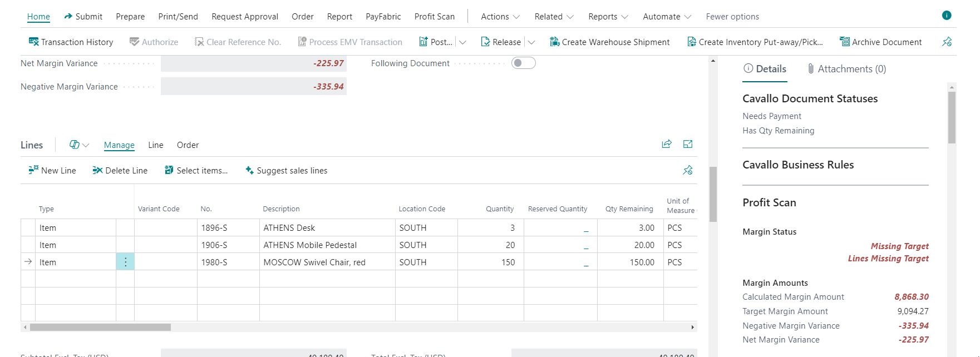Click the pin icon in the Lines toolbar
The width and height of the screenshot is (980, 357).
click(688, 170)
